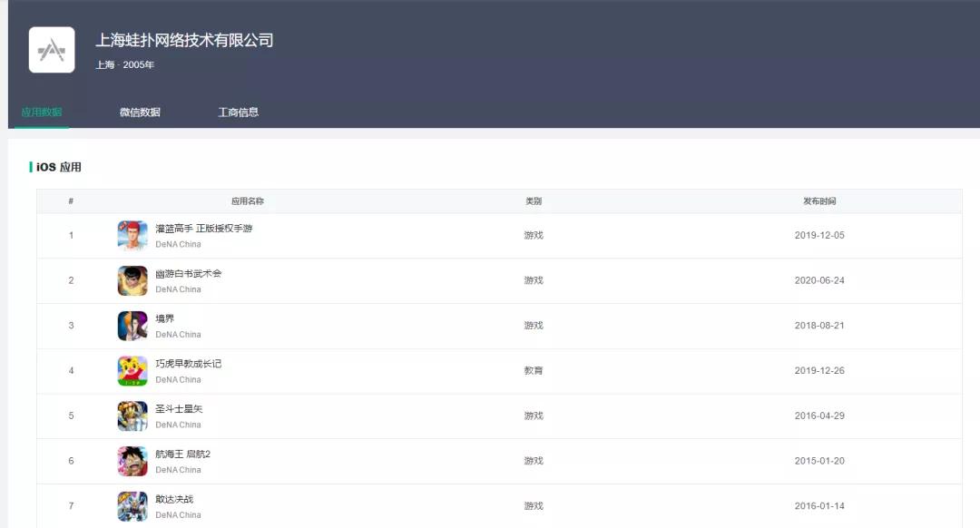Click the release date 2020-06-24

coord(819,280)
